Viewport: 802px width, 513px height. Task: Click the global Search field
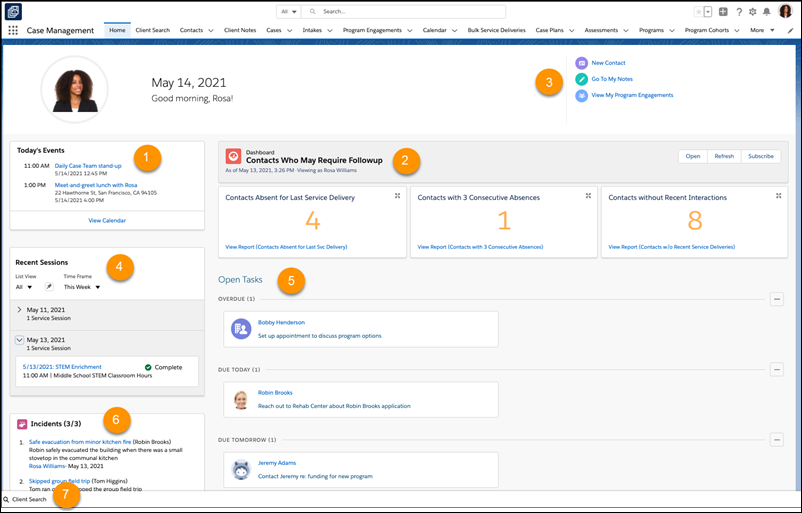point(404,11)
